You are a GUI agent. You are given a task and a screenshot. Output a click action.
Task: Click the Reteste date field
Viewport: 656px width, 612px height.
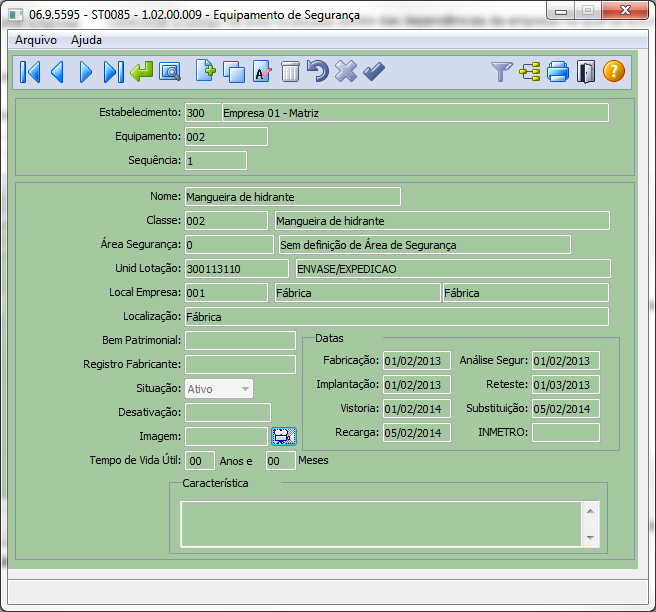pos(566,384)
